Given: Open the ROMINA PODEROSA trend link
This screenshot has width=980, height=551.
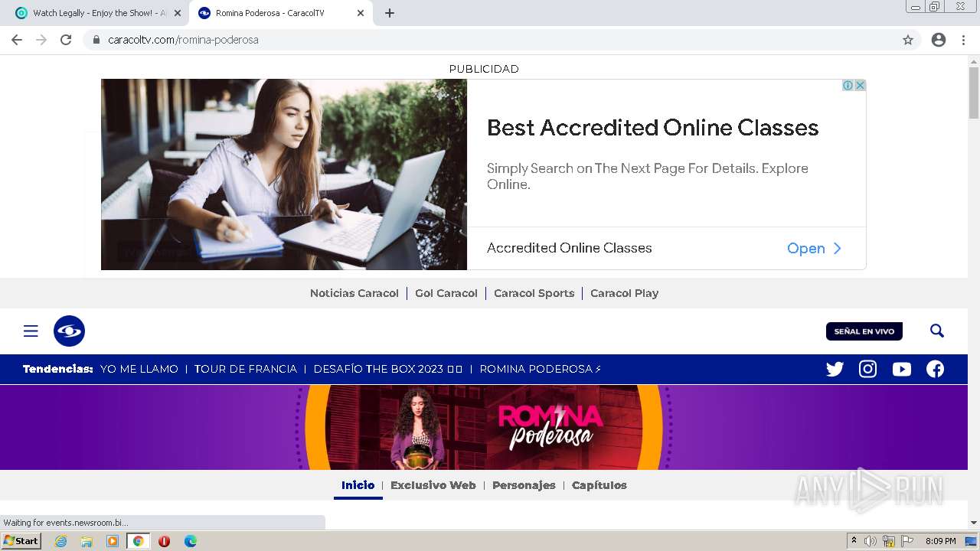Looking at the screenshot, I should click(541, 369).
